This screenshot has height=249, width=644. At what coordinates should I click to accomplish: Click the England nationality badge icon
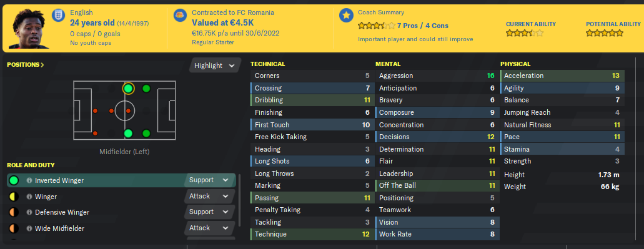pyautogui.click(x=58, y=16)
